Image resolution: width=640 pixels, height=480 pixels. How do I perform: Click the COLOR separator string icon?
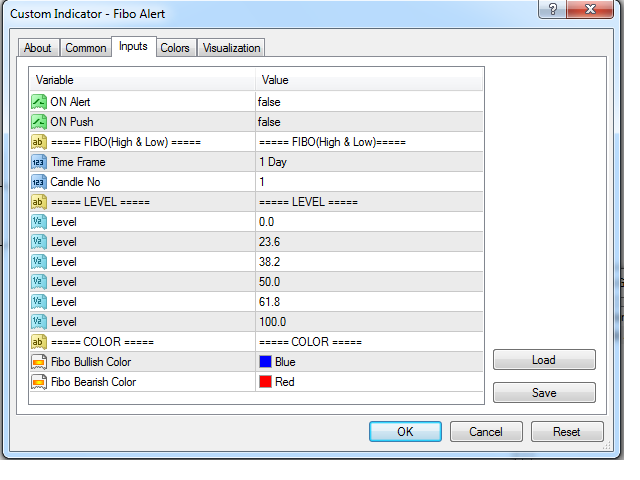click(x=39, y=342)
